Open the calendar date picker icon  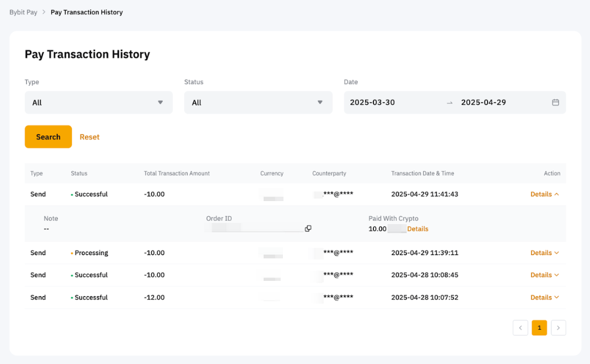[555, 102]
